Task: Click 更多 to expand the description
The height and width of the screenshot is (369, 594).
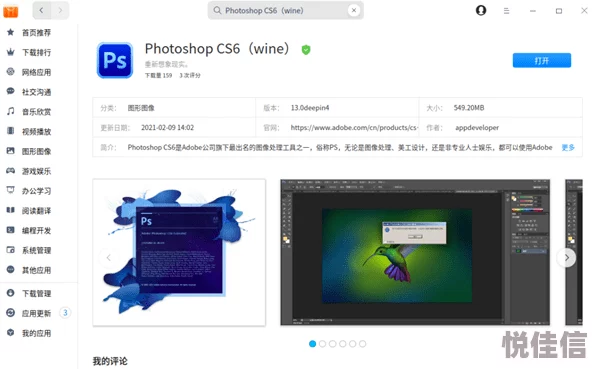Action: pyautogui.click(x=568, y=147)
